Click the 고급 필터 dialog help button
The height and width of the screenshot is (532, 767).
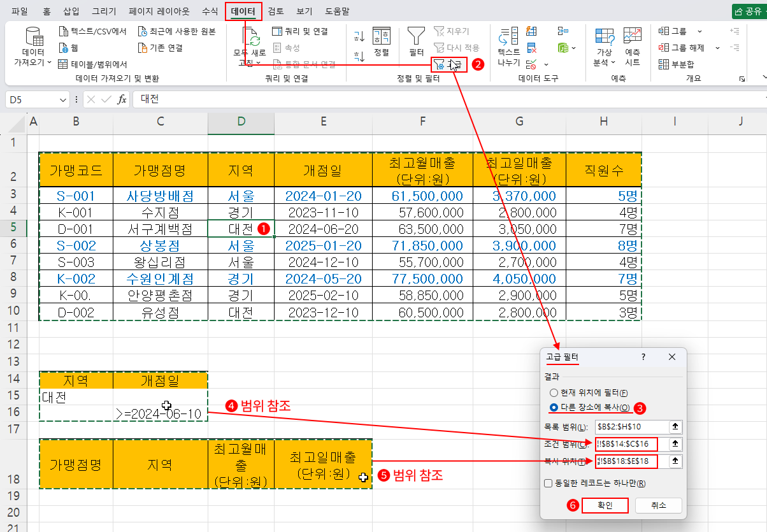coord(643,357)
